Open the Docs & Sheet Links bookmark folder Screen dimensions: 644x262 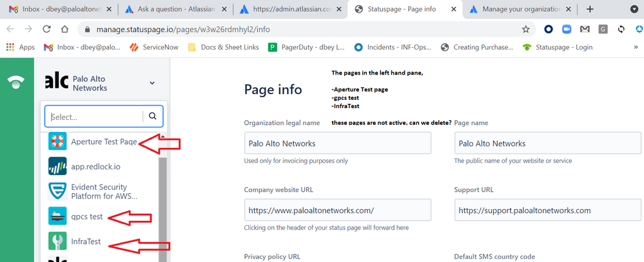(x=224, y=47)
